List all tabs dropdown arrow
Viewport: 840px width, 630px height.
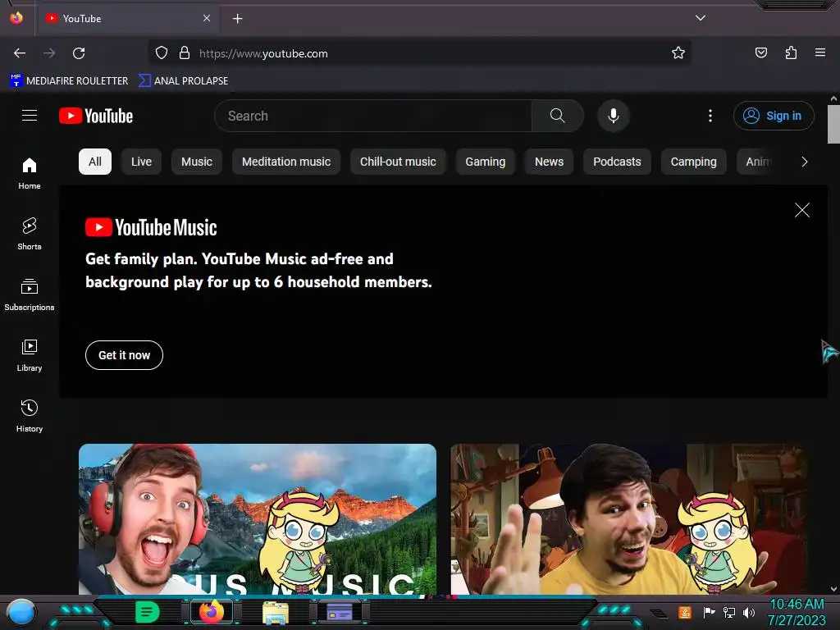(x=701, y=18)
